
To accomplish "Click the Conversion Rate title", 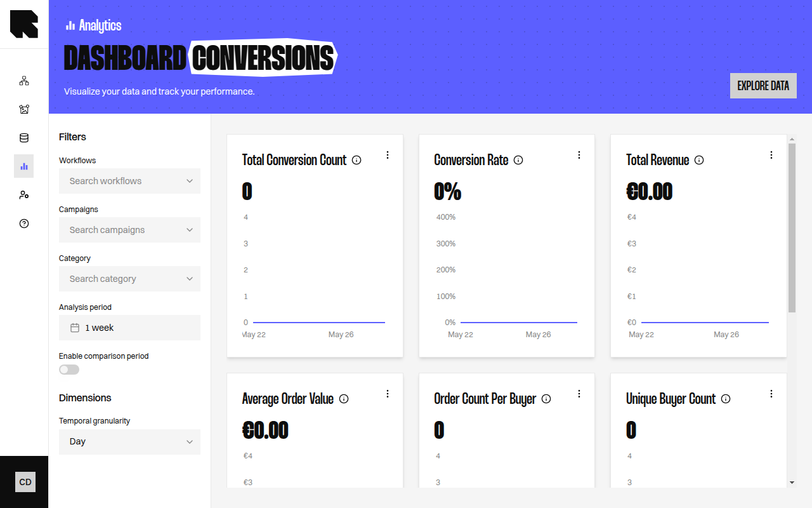I will 471,160.
